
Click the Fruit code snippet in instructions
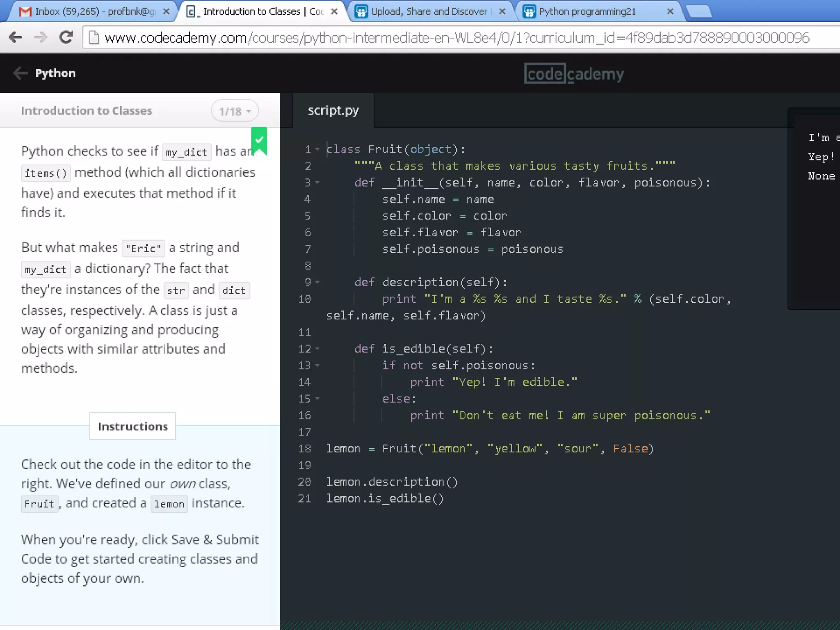click(x=39, y=504)
